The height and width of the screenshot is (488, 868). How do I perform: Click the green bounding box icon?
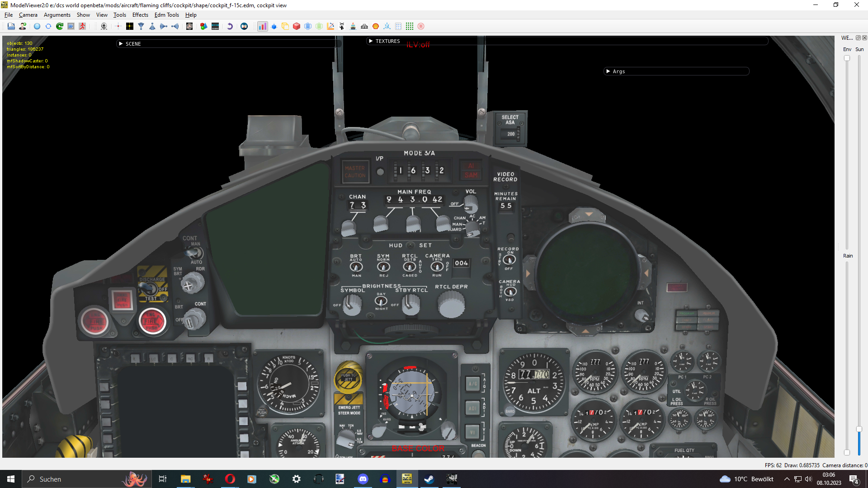pos(319,26)
